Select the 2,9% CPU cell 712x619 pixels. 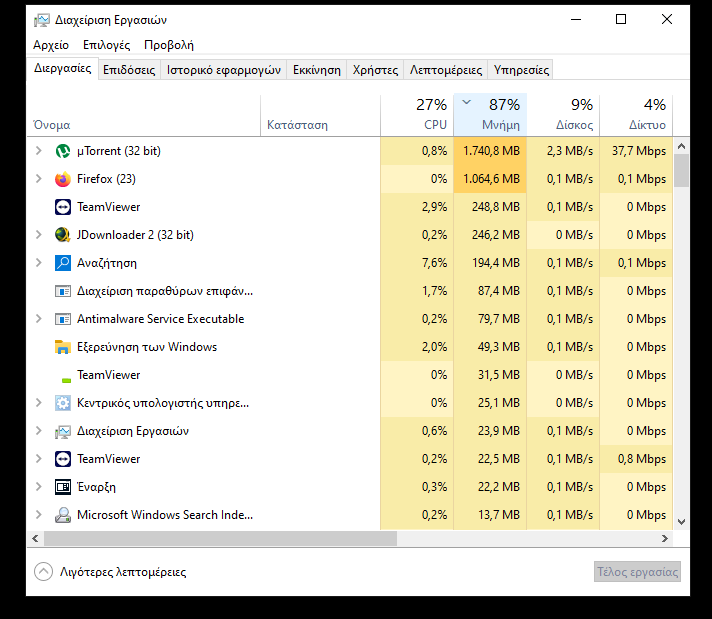coord(417,207)
